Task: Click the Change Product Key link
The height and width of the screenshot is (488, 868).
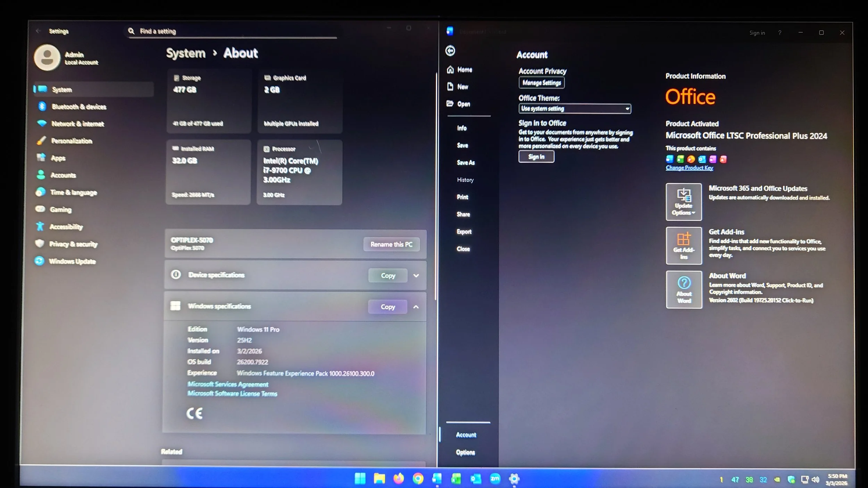Action: click(x=689, y=168)
